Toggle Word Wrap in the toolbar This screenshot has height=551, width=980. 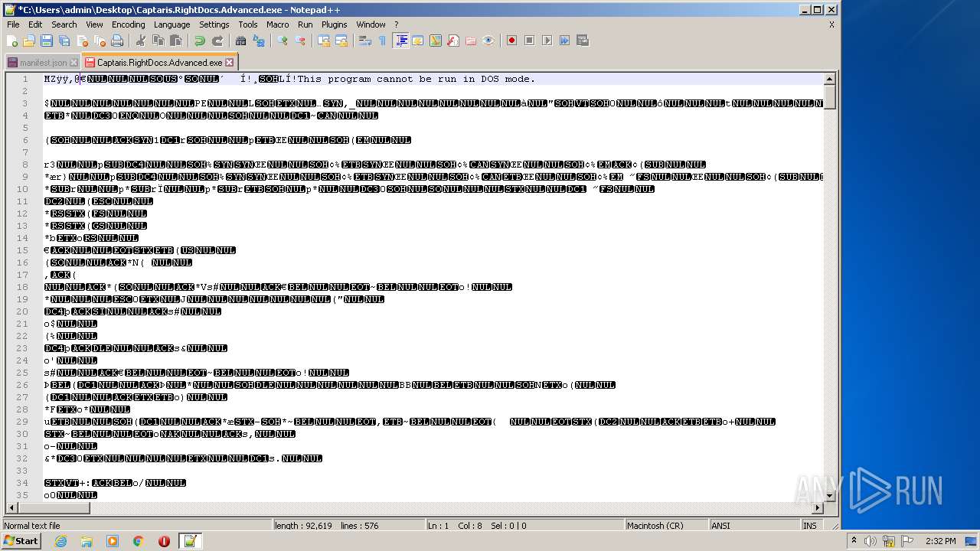coord(365,41)
